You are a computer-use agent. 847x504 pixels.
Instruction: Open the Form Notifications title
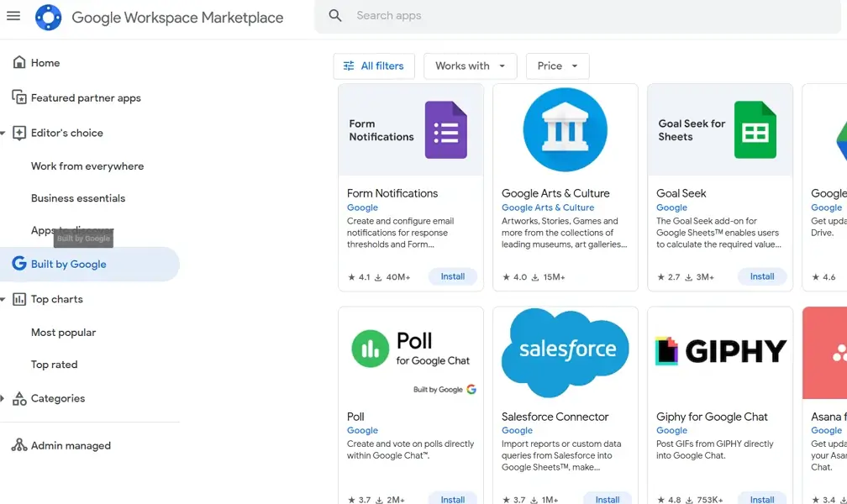coord(392,193)
